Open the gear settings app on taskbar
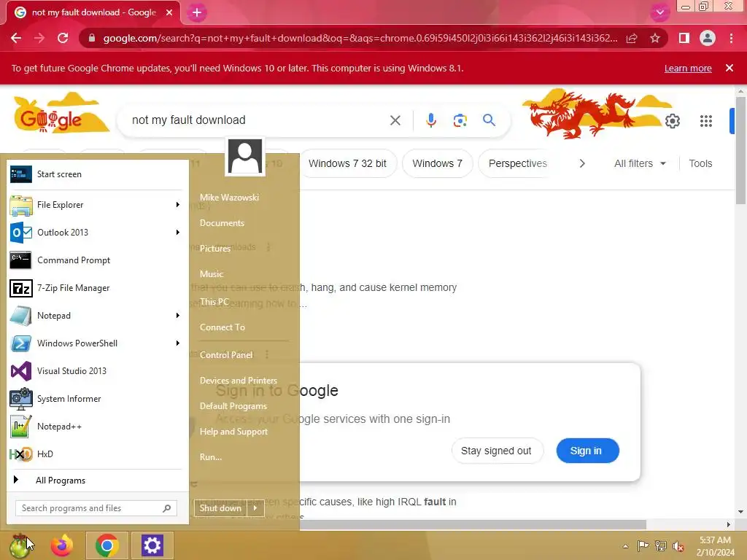The width and height of the screenshot is (747, 560). (x=152, y=545)
